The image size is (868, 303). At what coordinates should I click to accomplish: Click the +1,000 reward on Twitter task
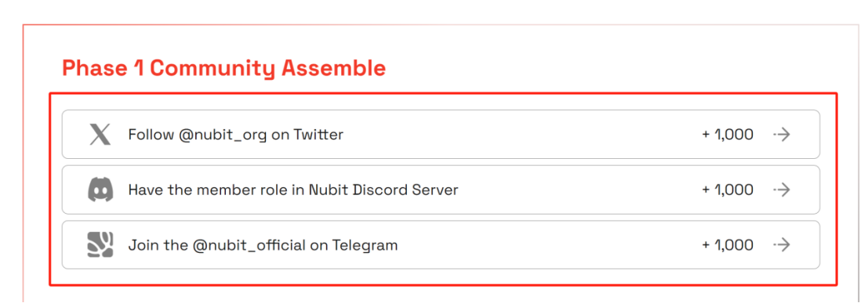728,135
